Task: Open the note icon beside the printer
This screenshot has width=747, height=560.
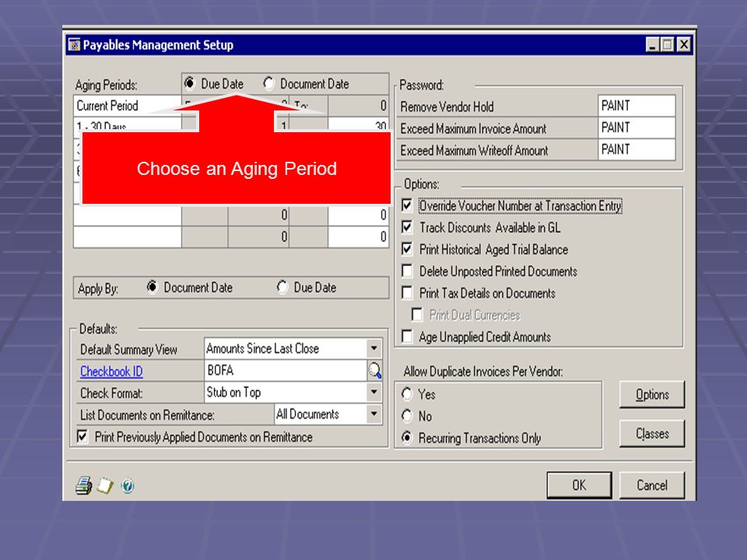Action: click(x=105, y=485)
